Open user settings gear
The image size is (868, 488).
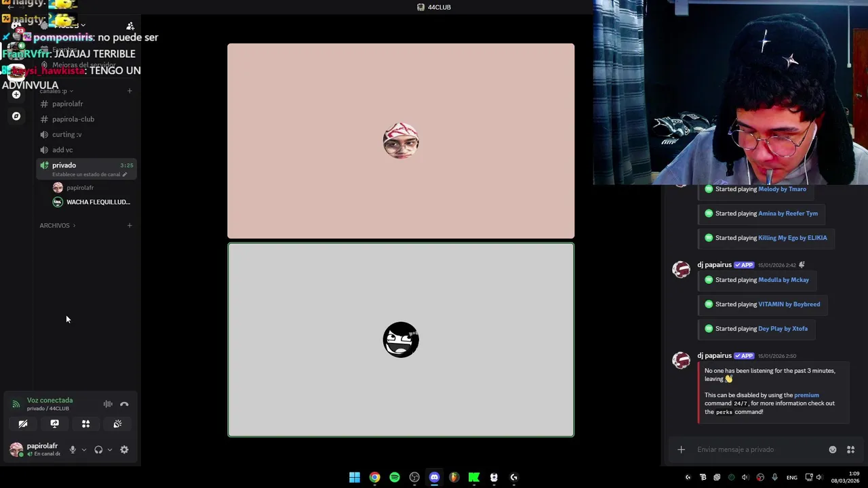[124, 449]
